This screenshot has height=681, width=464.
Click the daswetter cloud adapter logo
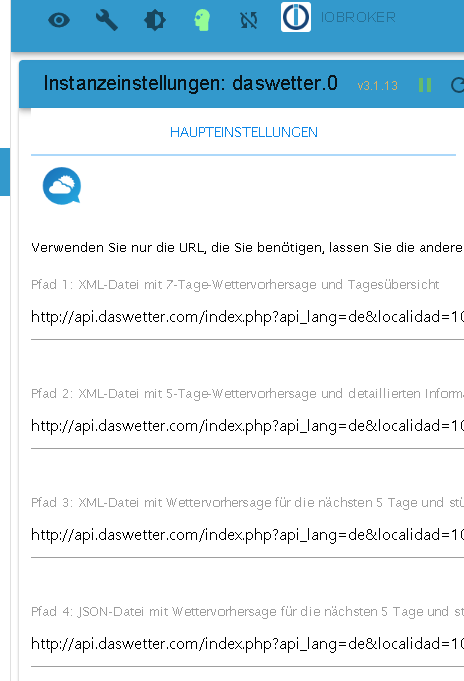coord(62,185)
